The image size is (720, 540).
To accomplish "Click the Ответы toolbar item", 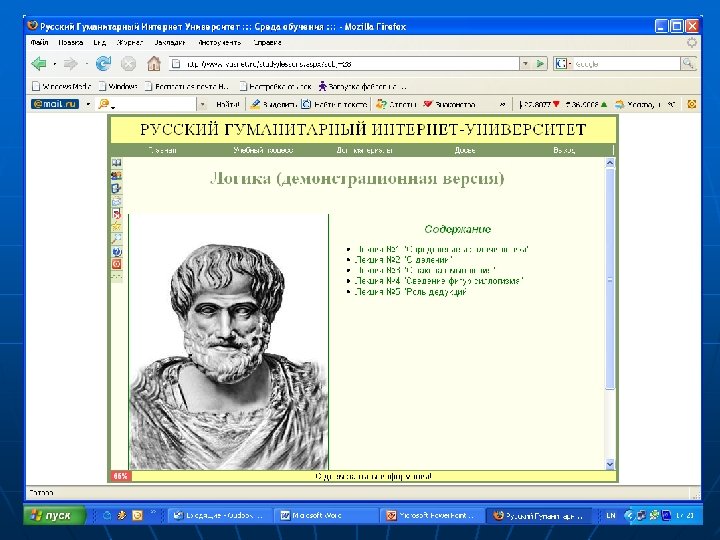I will pyautogui.click(x=396, y=105).
